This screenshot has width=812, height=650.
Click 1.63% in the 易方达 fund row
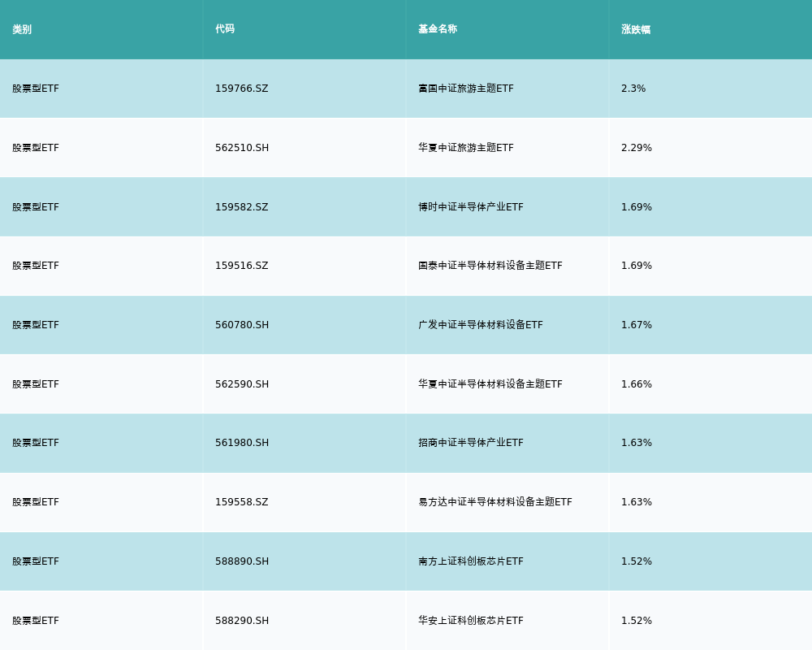coord(637,502)
